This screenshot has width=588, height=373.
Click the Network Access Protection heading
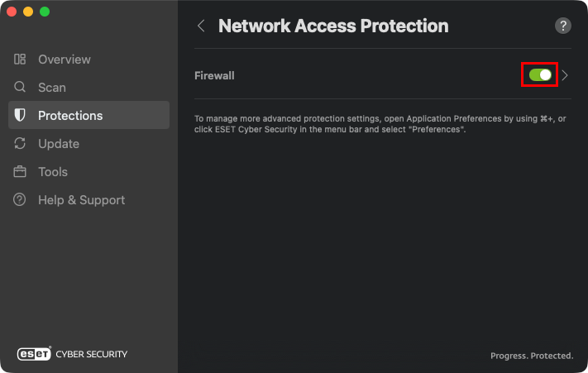click(x=333, y=26)
